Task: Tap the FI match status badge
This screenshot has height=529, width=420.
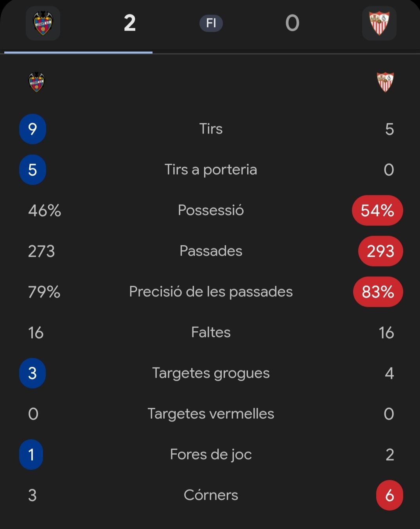Action: pyautogui.click(x=211, y=23)
